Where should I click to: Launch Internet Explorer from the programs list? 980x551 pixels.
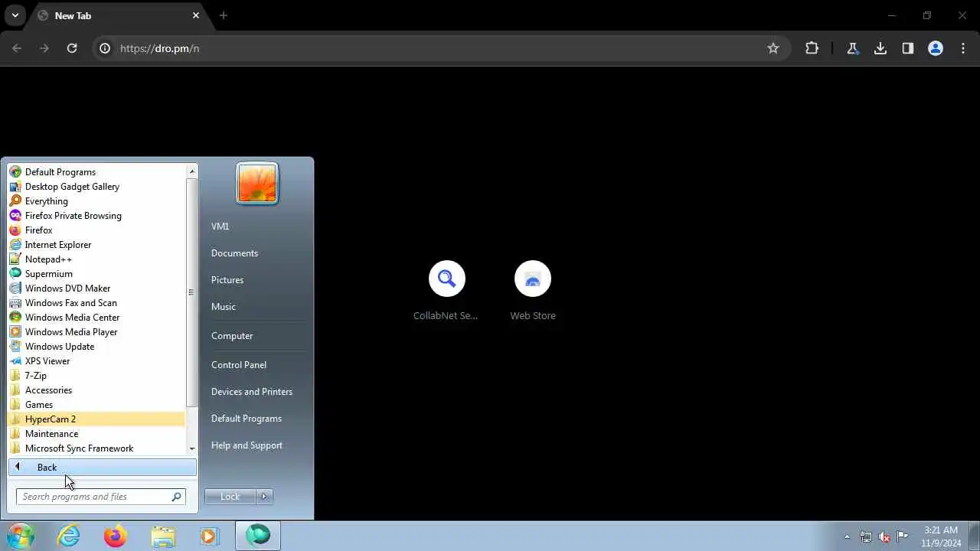96,245
